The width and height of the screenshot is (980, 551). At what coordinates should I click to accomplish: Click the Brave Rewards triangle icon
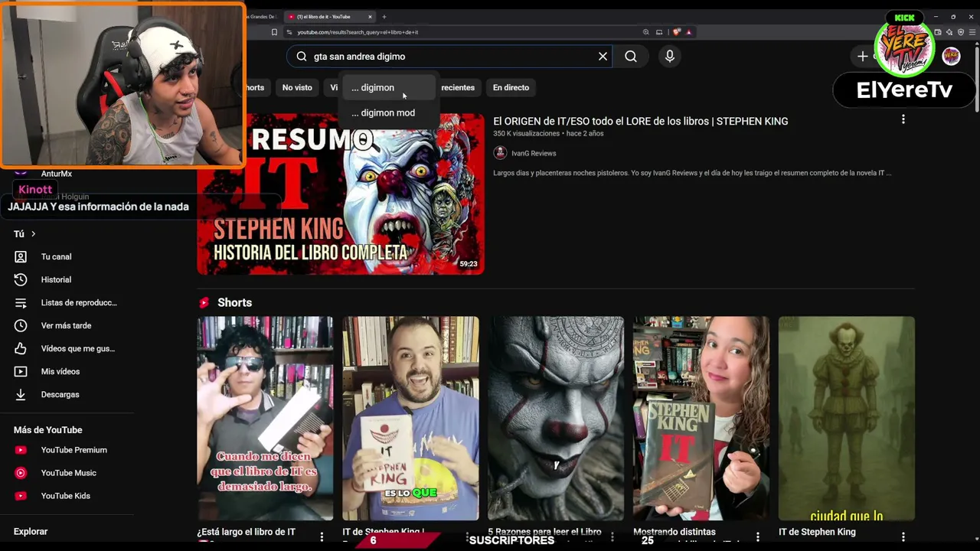tap(688, 32)
